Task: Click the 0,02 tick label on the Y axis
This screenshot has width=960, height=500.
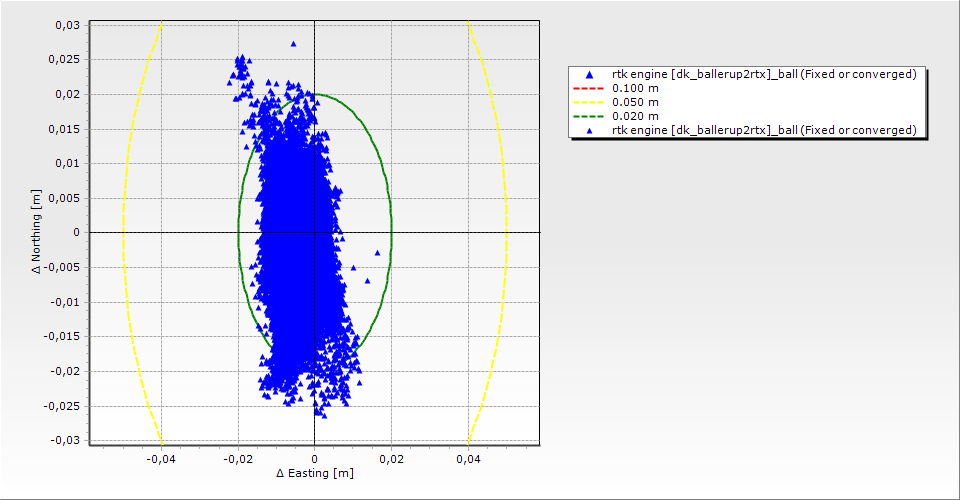Action: 67,94
